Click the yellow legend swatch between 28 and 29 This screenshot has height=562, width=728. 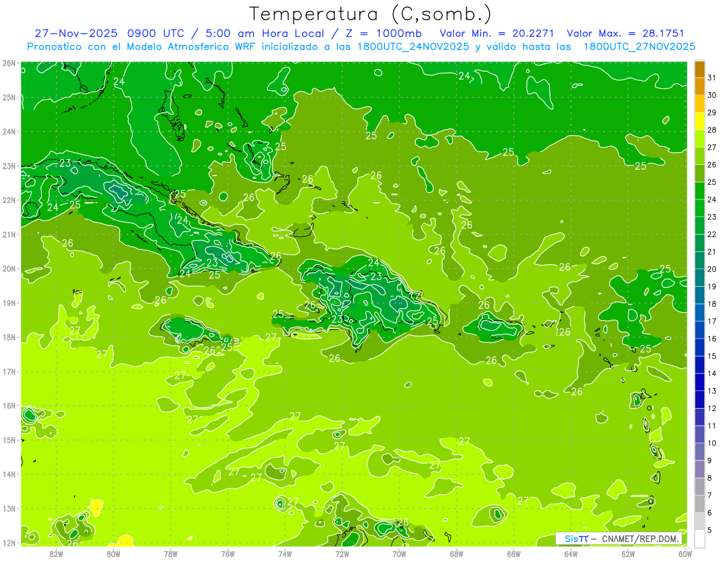[699, 121]
